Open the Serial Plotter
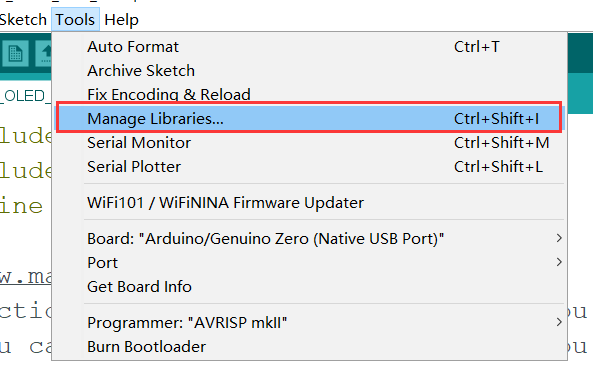Screen dimensions: 593x371 pyautogui.click(x=309, y=166)
